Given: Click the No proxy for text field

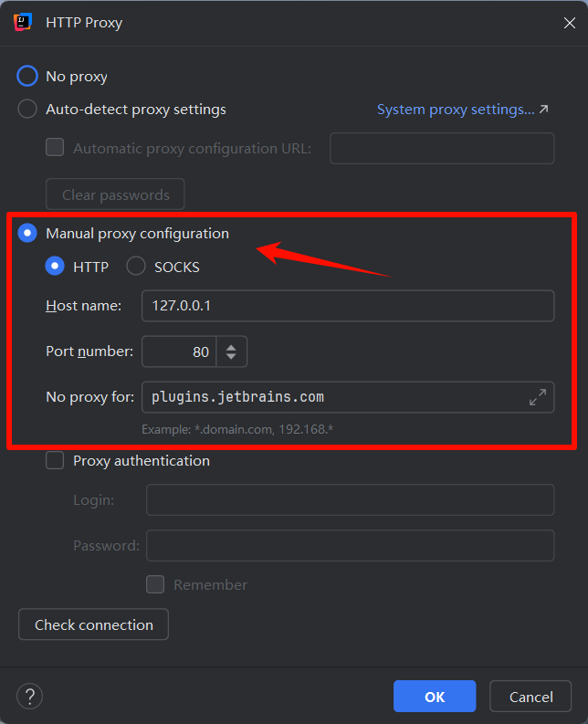Looking at the screenshot, I should tap(335, 397).
